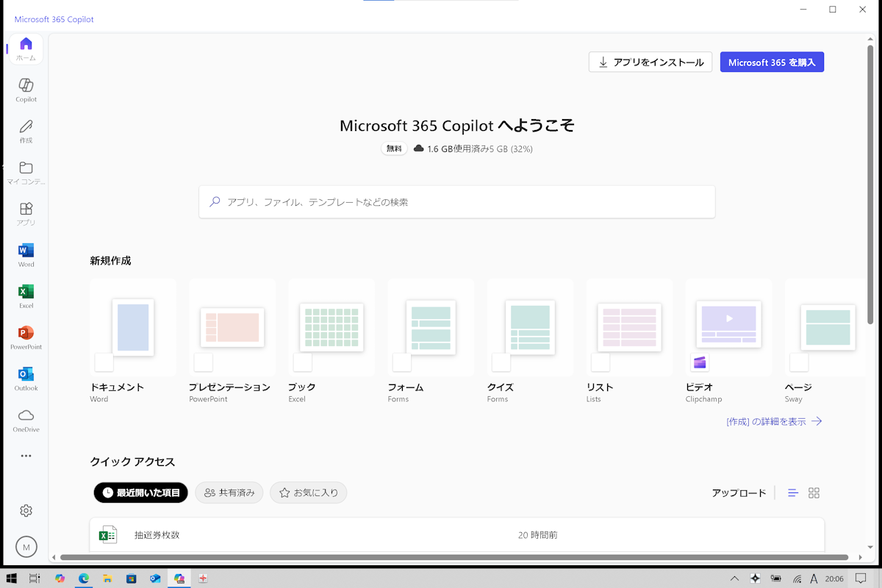Focus the app and file search box

(x=456, y=201)
